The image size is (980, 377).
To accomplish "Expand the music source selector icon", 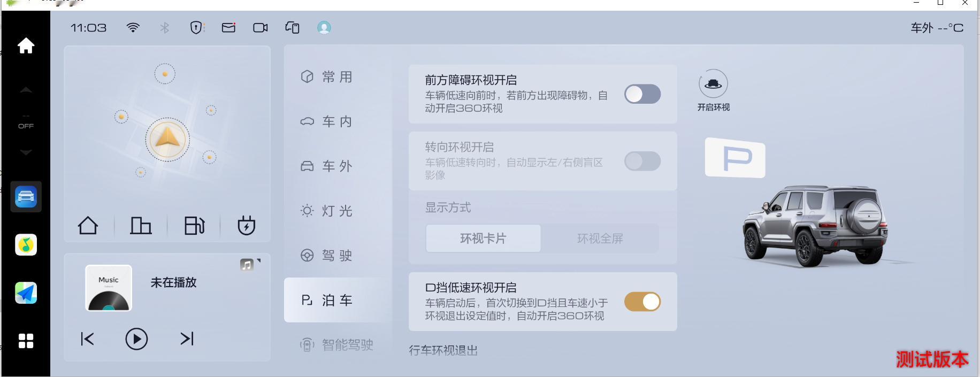I will [x=249, y=264].
